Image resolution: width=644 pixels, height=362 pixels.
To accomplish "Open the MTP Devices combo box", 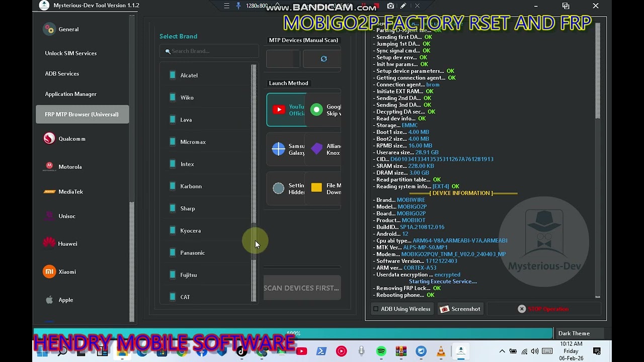I will pos(283,59).
